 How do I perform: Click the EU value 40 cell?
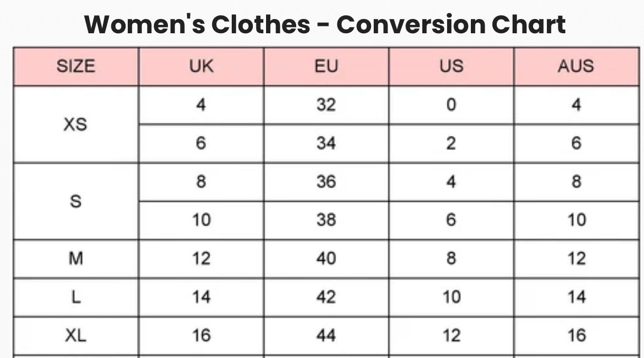pos(326,259)
